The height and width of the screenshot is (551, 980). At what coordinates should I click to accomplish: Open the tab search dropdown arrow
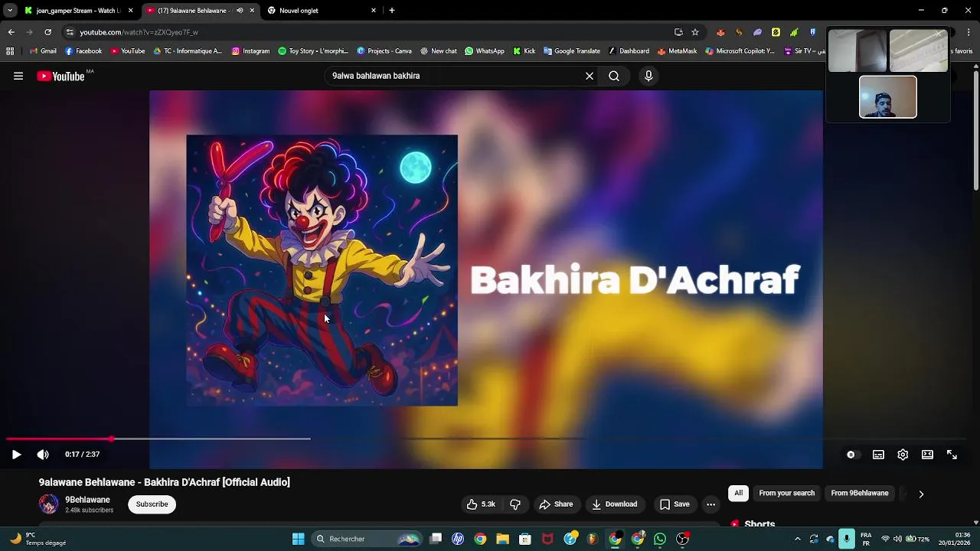10,11
